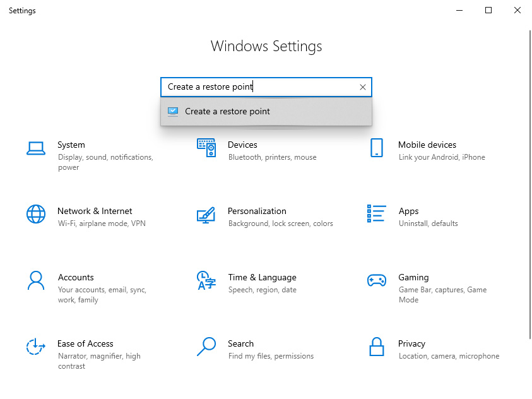Open the System settings heading
Screen dimensions: 532x399
(71, 145)
